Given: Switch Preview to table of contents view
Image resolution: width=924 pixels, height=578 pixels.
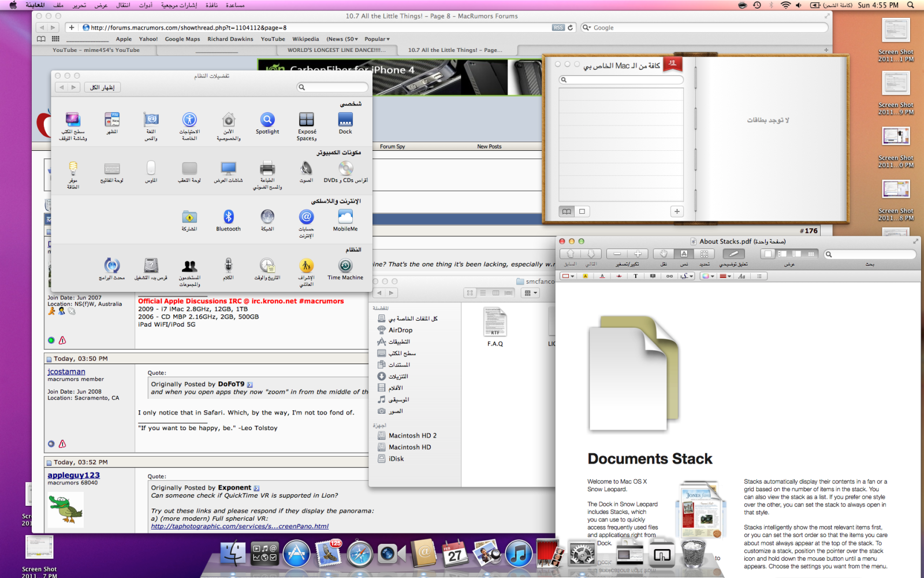Looking at the screenshot, I should pos(797,254).
